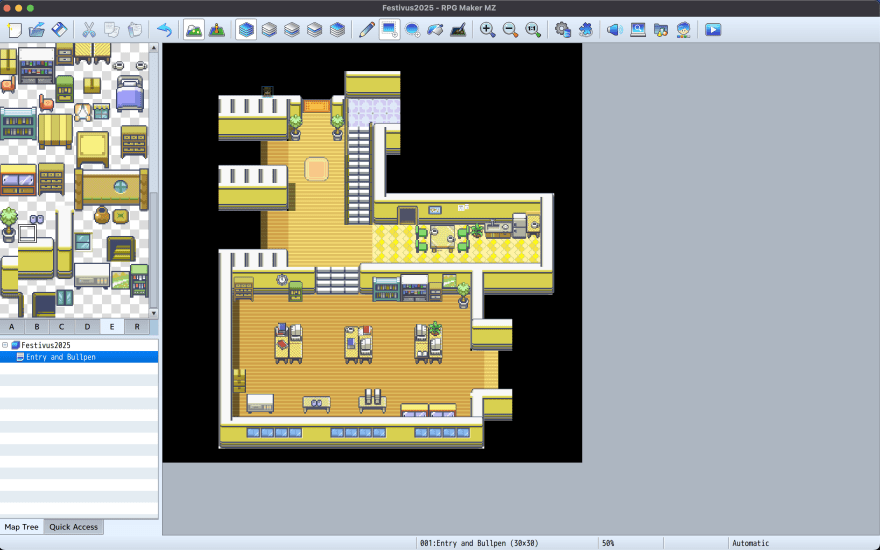Viewport: 880px width, 550px height.
Task: Switch to Map editing mode
Action: coord(194,30)
